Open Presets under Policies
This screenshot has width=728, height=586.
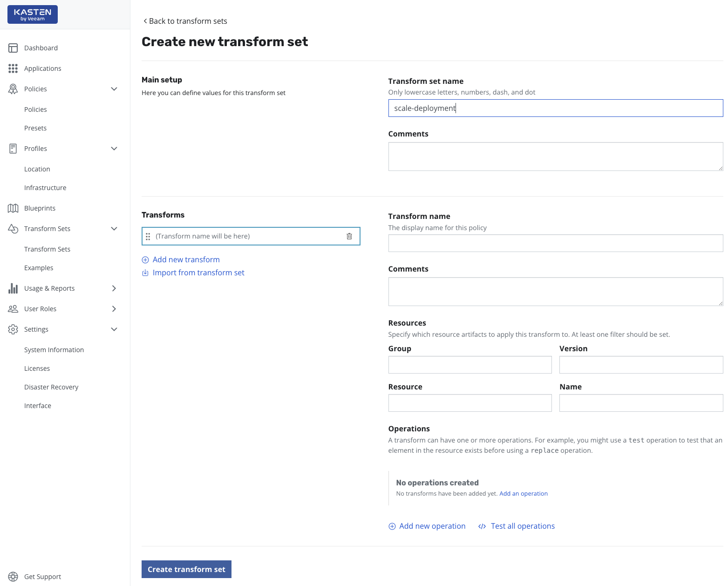coord(35,128)
